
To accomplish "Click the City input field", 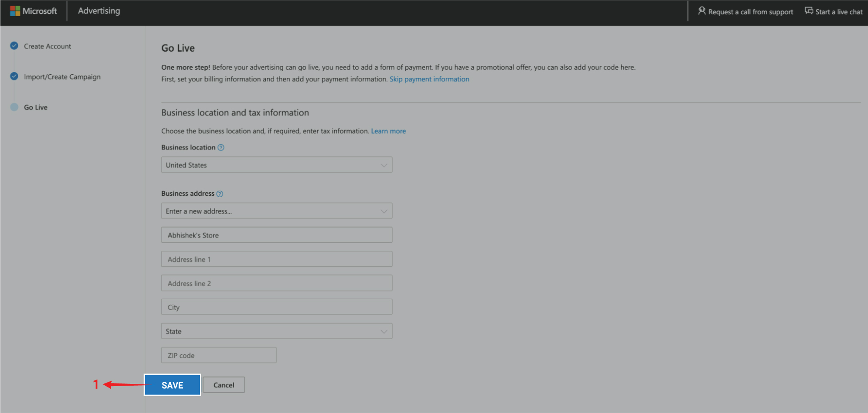I will tap(277, 307).
